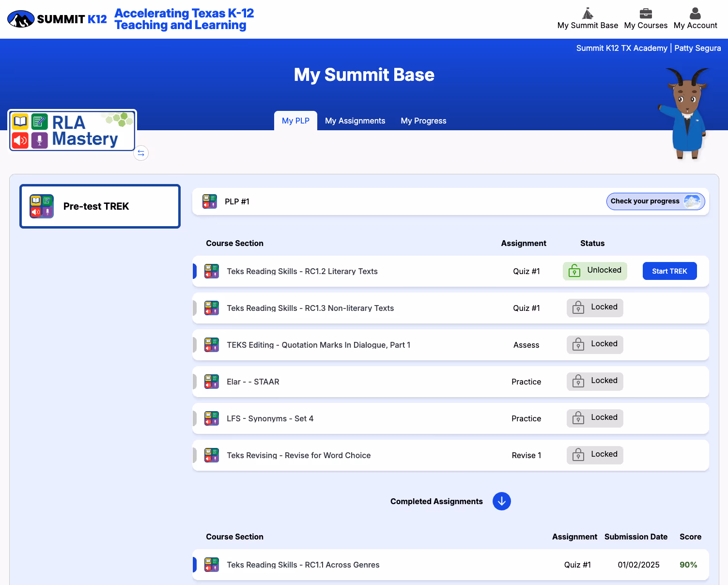
Task: Click Quiz #1 cell in RC1.3 row
Action: coord(526,308)
